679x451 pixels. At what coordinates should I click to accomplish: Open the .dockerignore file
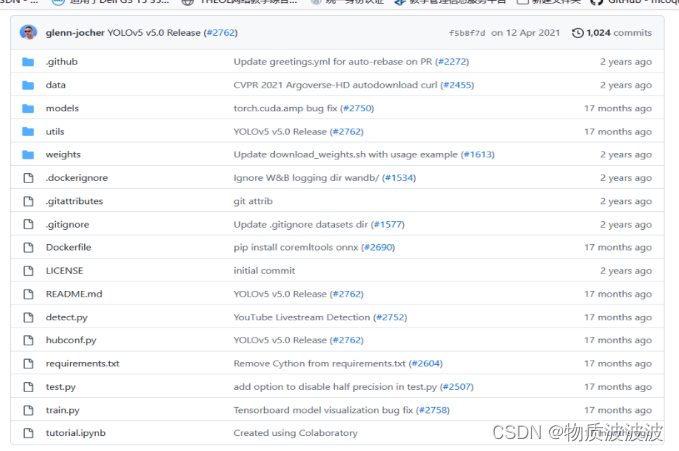point(77,178)
